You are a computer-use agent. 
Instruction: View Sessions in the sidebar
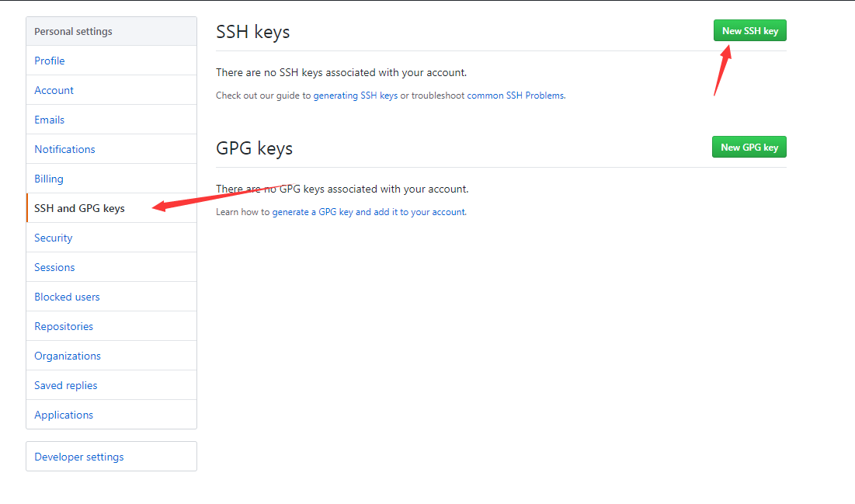click(54, 267)
